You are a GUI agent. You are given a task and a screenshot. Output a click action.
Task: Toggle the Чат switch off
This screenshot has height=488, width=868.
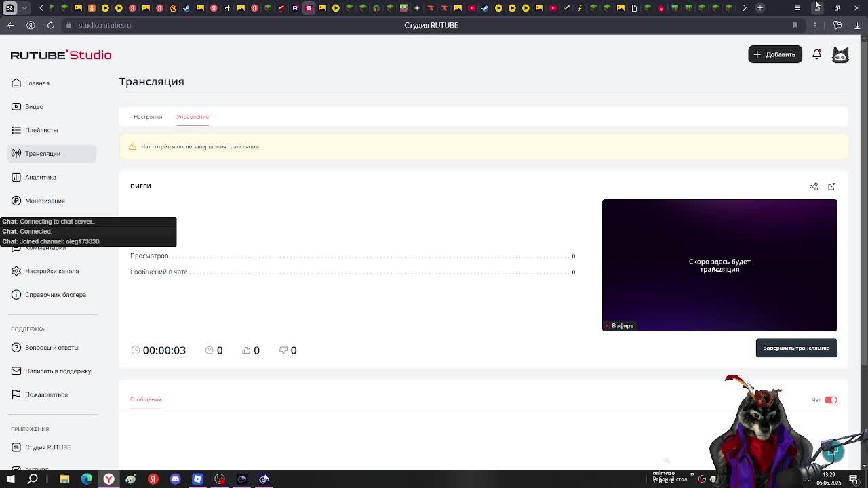coord(831,400)
